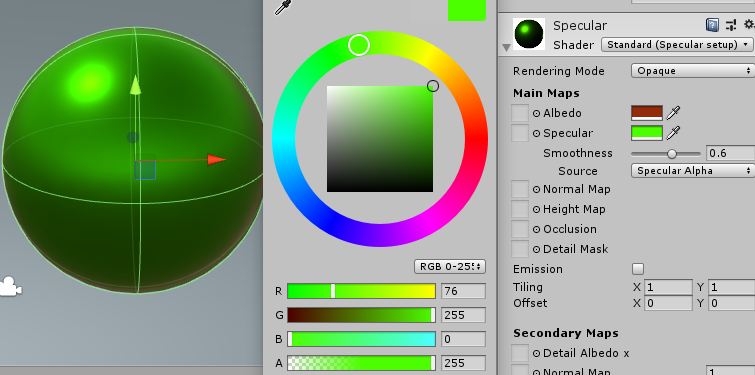Screen dimensions: 755x375
Task: Open the Rendering Mode Opaque dropdown
Action: click(x=692, y=71)
